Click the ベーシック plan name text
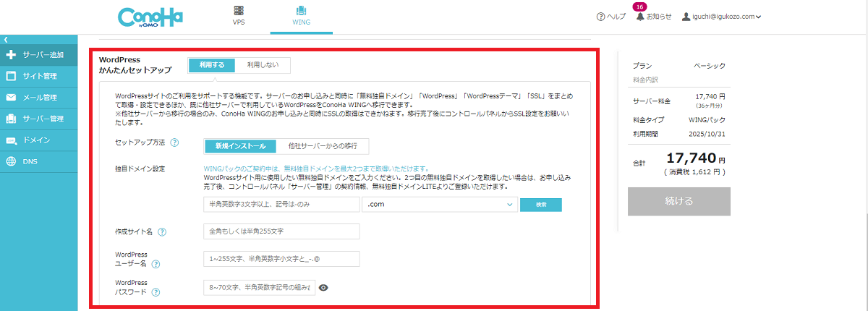Screen dimensions: 868x311 710,65
